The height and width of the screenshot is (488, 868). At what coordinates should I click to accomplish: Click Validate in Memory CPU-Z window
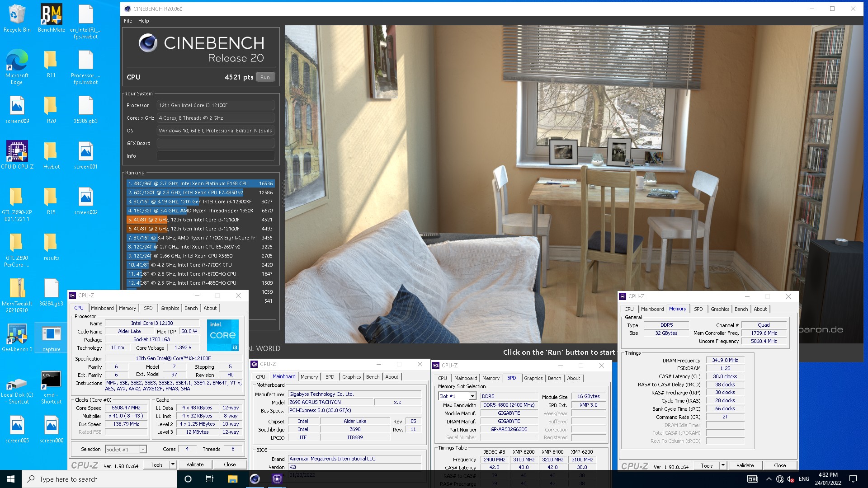coord(745,465)
